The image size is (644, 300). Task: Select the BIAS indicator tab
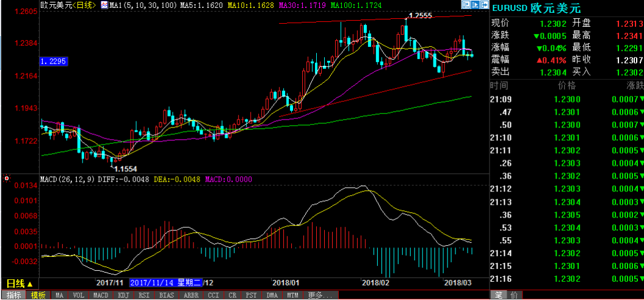(166, 296)
